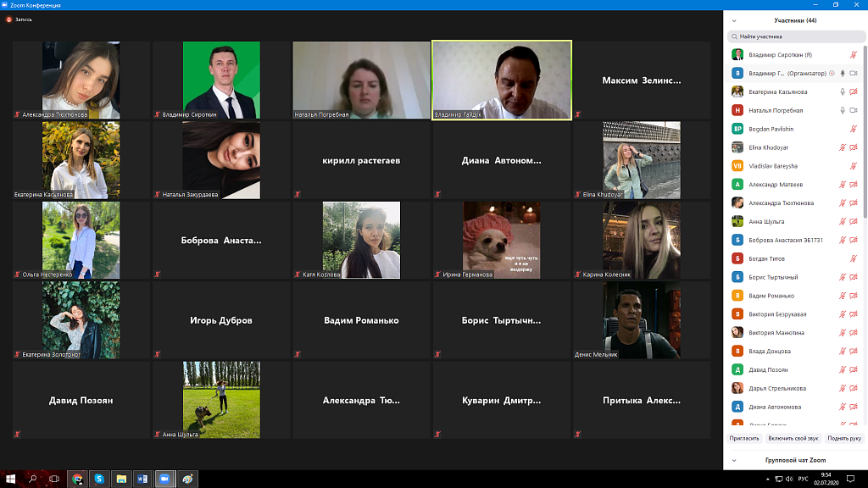Click microphone icon of Наталья Погребная row
Viewport: 868px width, 488px height.
click(x=843, y=110)
